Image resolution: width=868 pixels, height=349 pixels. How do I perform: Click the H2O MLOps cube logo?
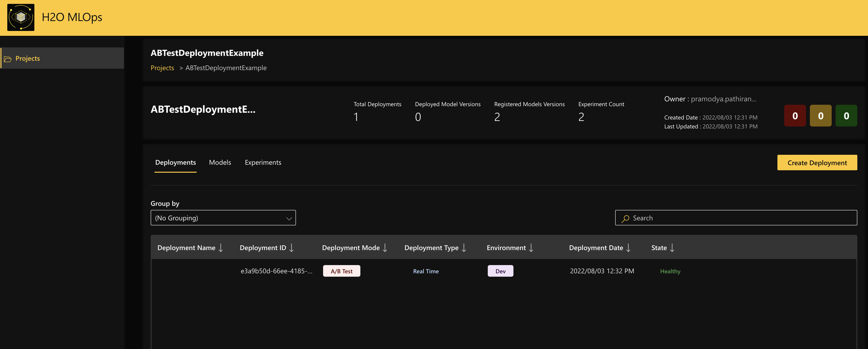[x=21, y=17]
